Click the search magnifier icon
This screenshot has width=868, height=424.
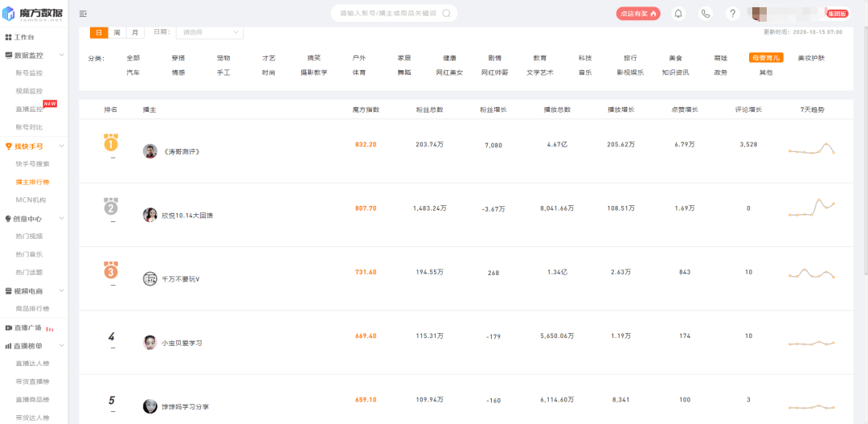coord(446,14)
